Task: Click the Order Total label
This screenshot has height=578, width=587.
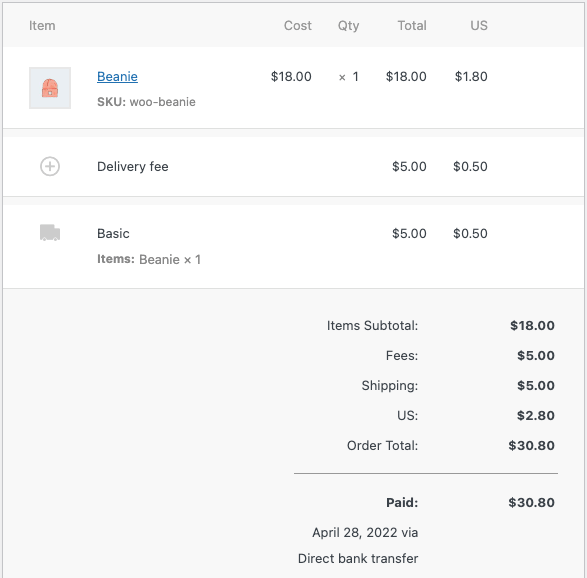Action: tap(382, 445)
